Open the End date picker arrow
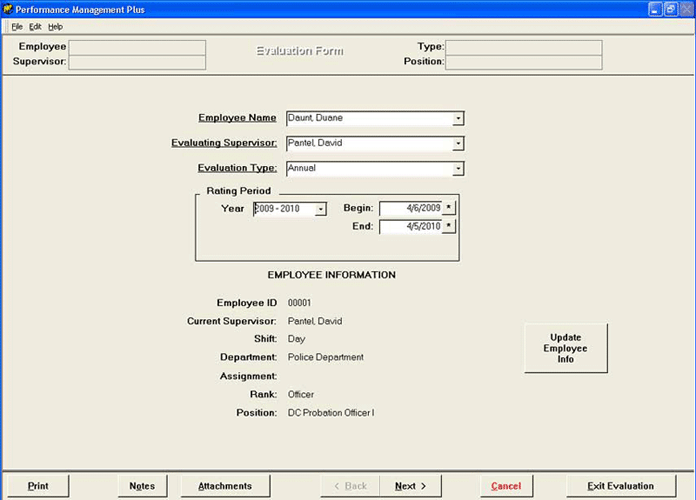 (449, 226)
